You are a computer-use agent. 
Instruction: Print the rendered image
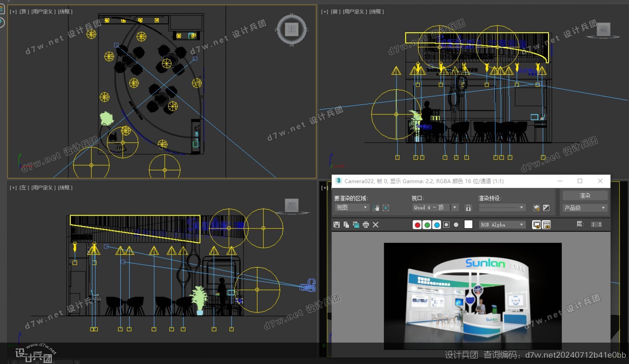[366, 225]
